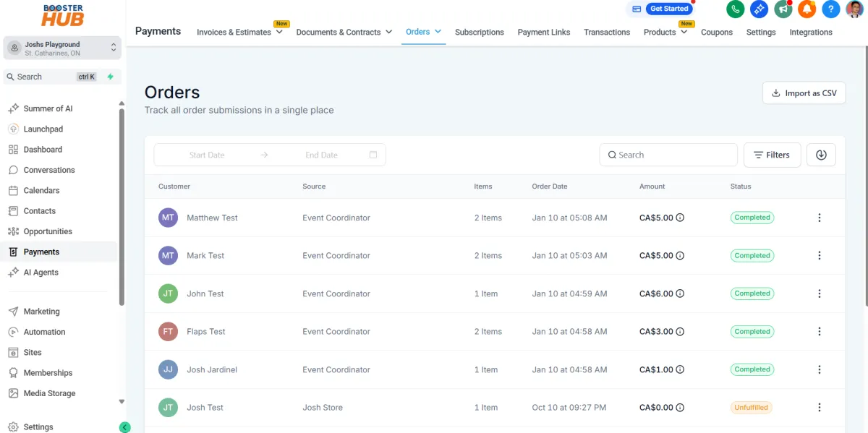This screenshot has height=433, width=868.
Task: Open the Products dropdown menu
Action: coord(664,32)
